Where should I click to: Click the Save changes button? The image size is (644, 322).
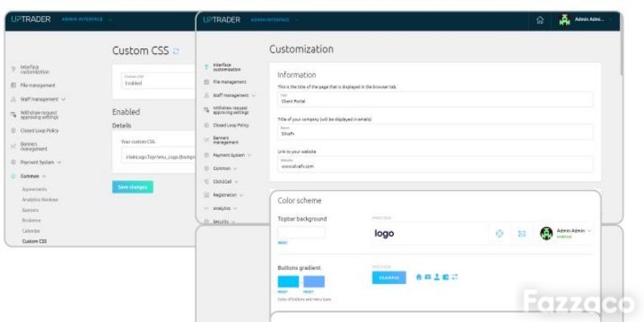(133, 187)
